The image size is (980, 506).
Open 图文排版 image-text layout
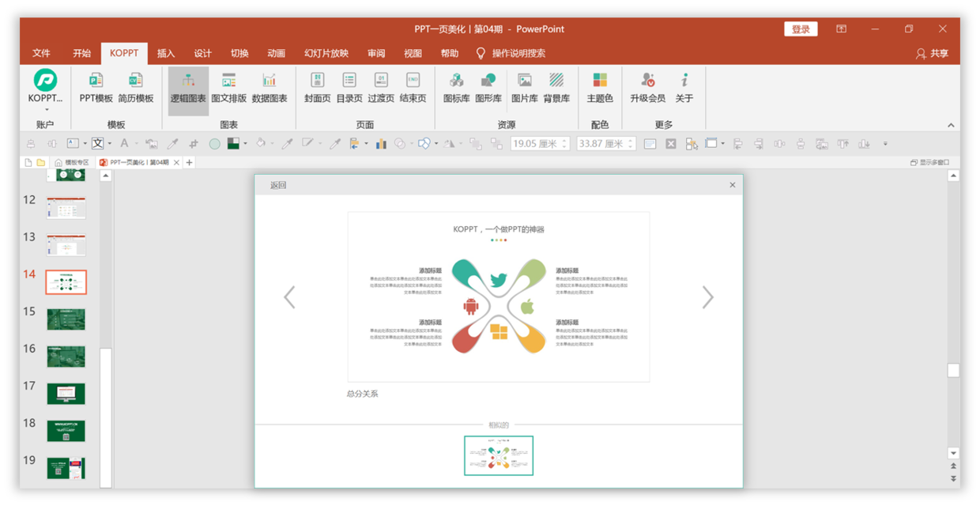tap(228, 88)
